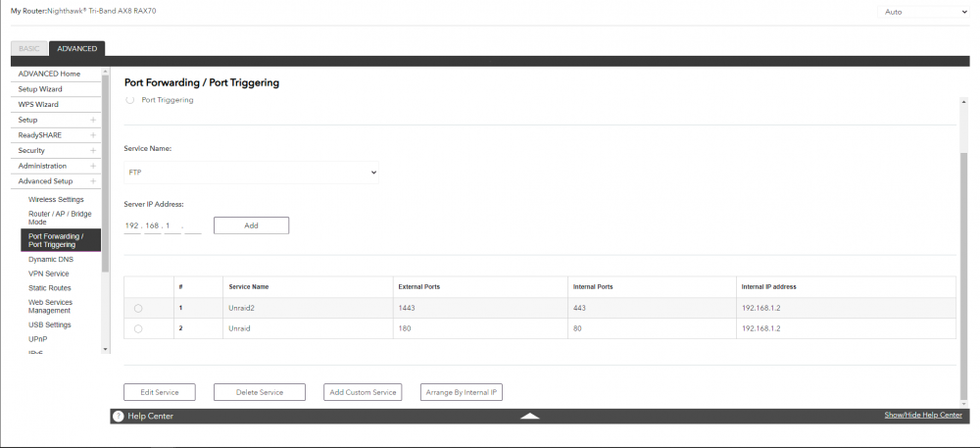Screen dimensions: 980x448
Task: Click the internal port 443 cell
Action: (652, 308)
